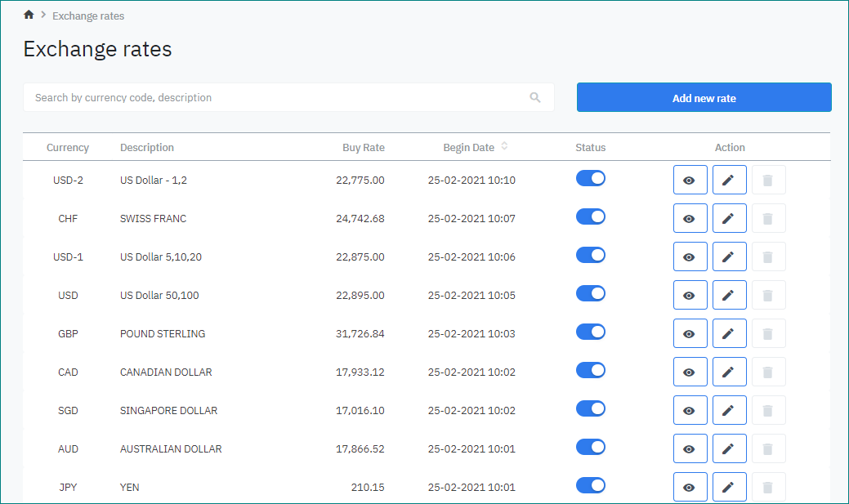
Task: Sort by Begin Date arrows
Action: 504,147
